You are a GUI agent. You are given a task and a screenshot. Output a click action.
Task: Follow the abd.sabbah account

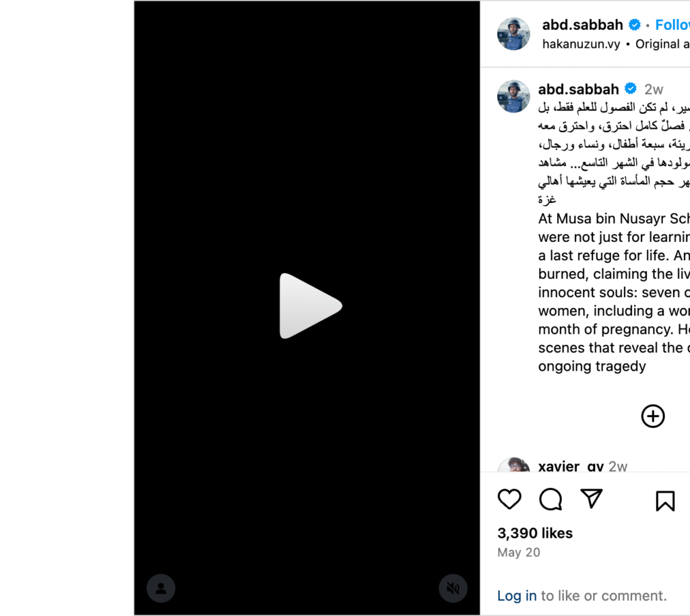click(672, 25)
